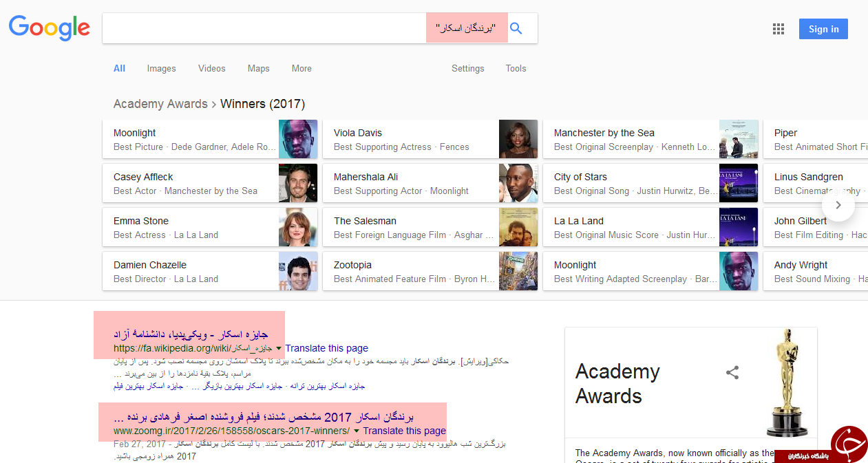Screen dimensions: 868x463
Task: Click The Salesman poster thumbnail
Action: pos(518,227)
